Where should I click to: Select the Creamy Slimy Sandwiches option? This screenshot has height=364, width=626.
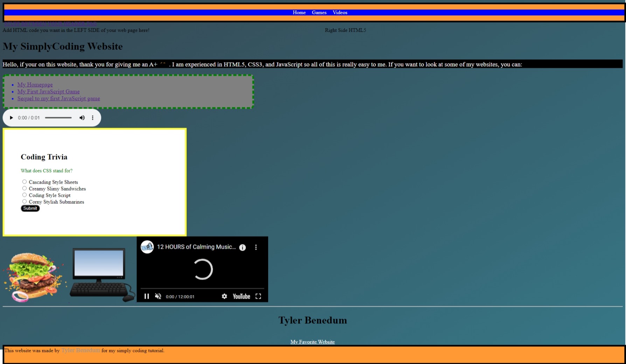(x=25, y=188)
